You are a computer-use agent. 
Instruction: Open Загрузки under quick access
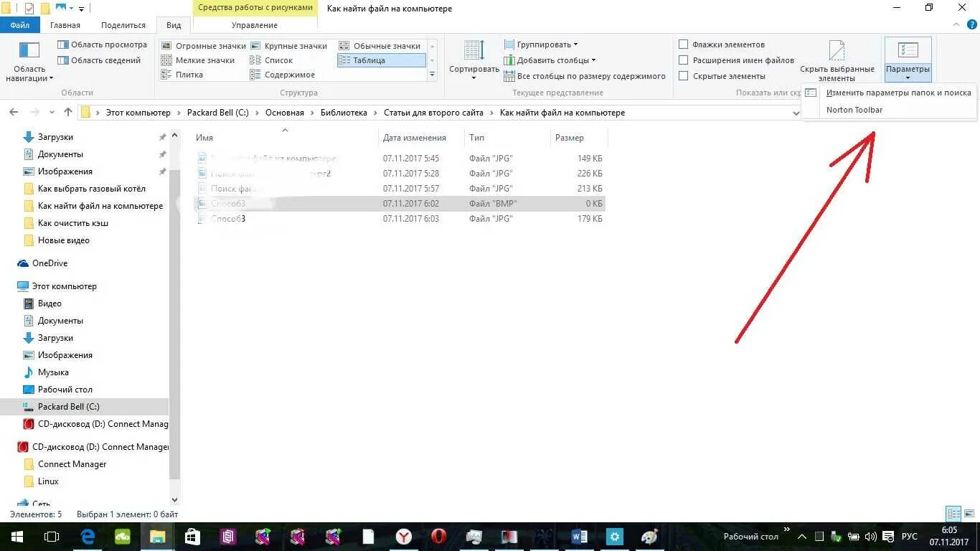tap(55, 137)
